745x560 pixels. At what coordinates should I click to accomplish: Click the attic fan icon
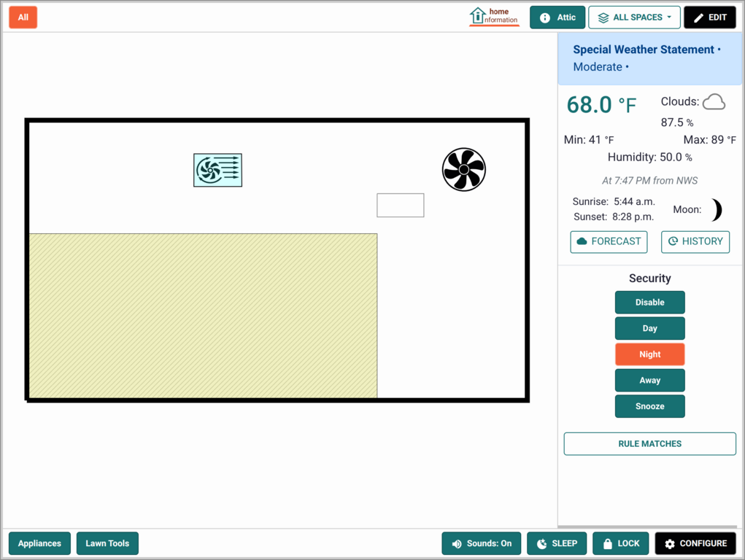[x=464, y=170]
